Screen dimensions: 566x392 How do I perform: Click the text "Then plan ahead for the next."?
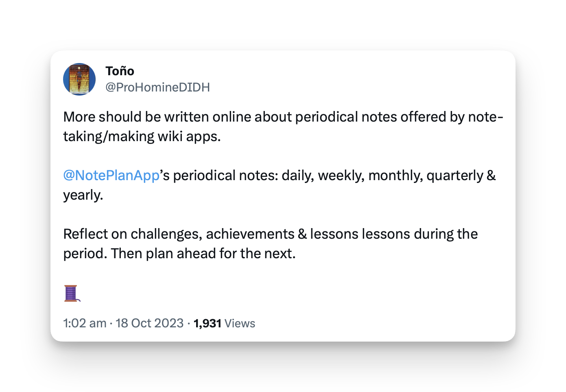[203, 254]
